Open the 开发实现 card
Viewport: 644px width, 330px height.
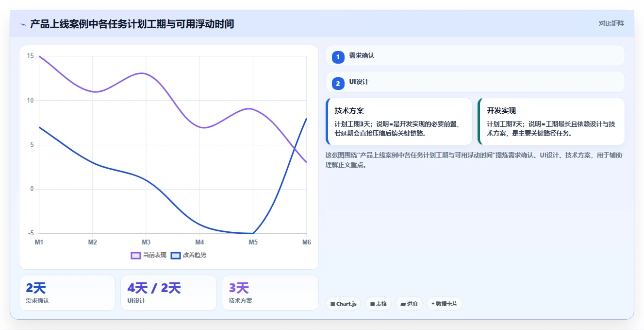(x=551, y=122)
